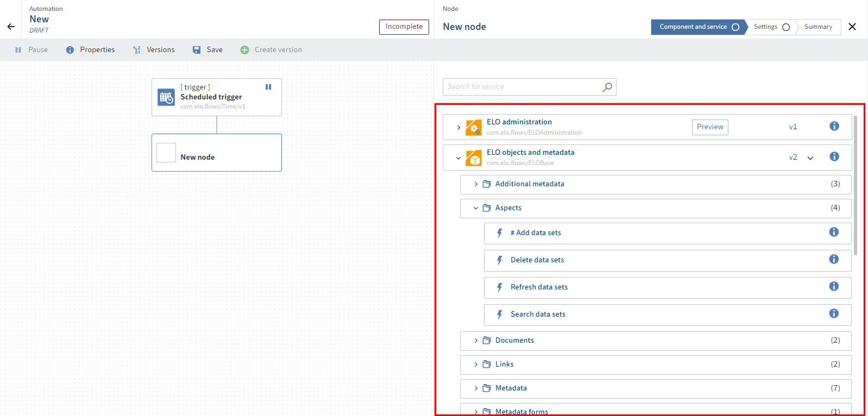Click the Documents folder icon

(487, 341)
